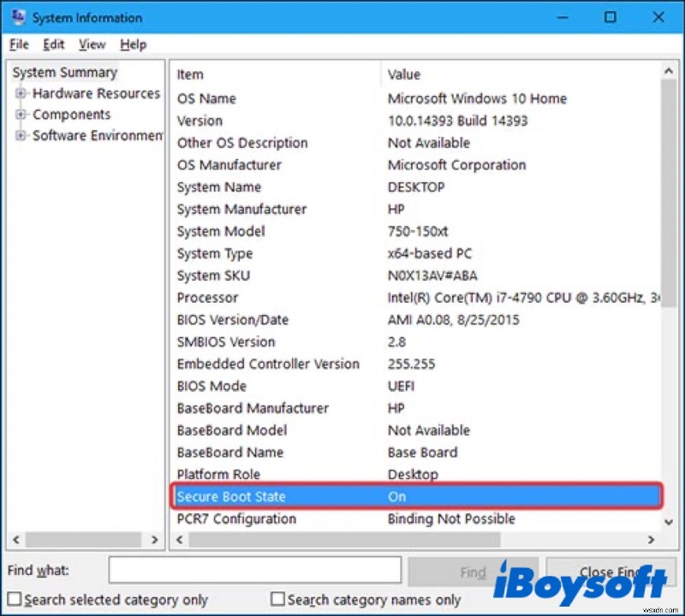The height and width of the screenshot is (616, 685).
Task: Click the details pane horizontal scrollbar thumb
Action: (344, 540)
